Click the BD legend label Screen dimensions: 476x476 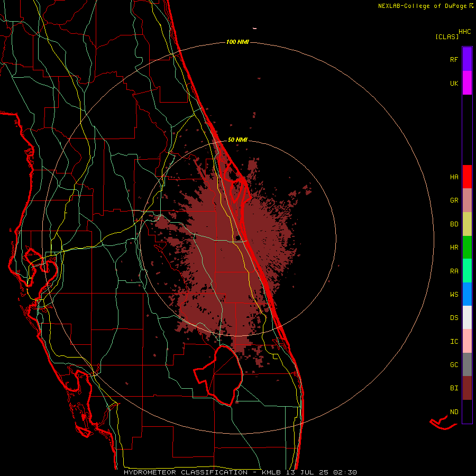454,224
